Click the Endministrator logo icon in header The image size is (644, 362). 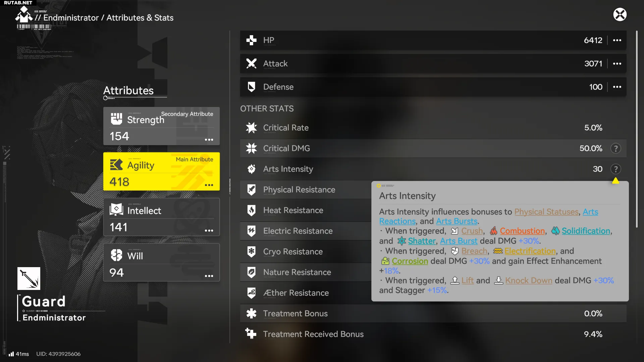23,15
